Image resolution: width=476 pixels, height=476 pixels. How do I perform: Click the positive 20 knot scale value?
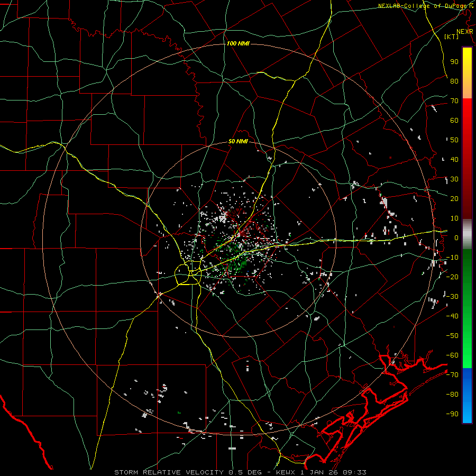(454, 198)
